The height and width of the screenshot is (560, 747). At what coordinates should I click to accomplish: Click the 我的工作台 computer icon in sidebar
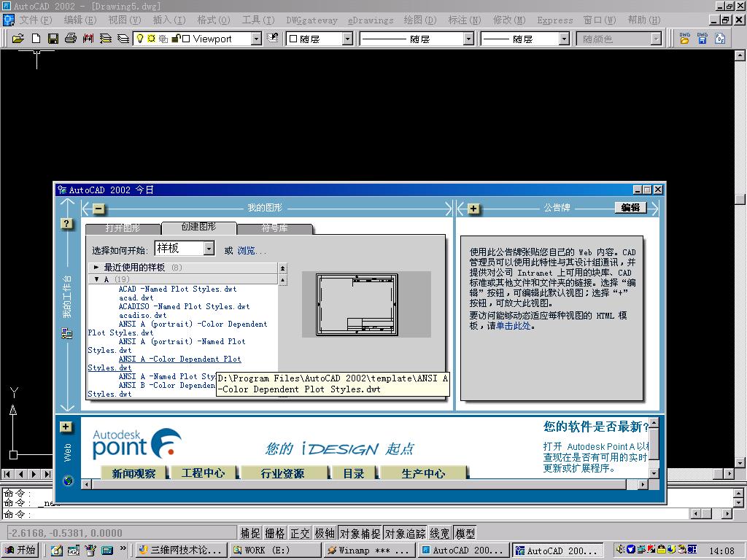tap(67, 333)
